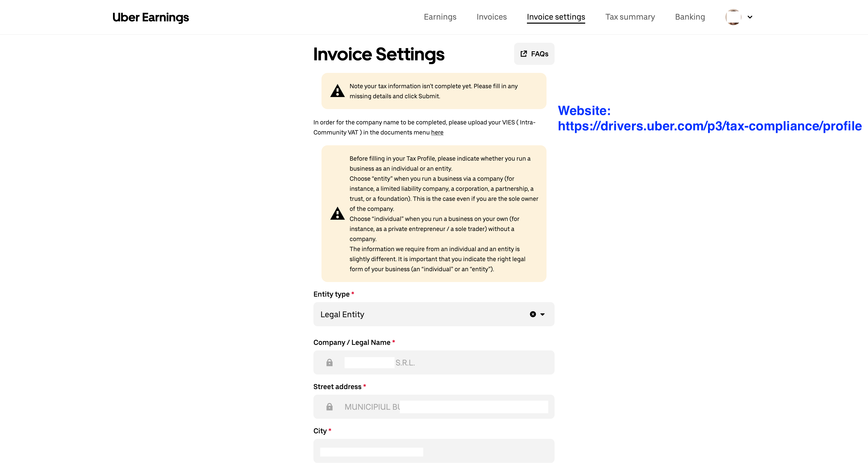Screen dimensions: 868x463
Task: Go to the Earnings tab
Action: click(440, 17)
